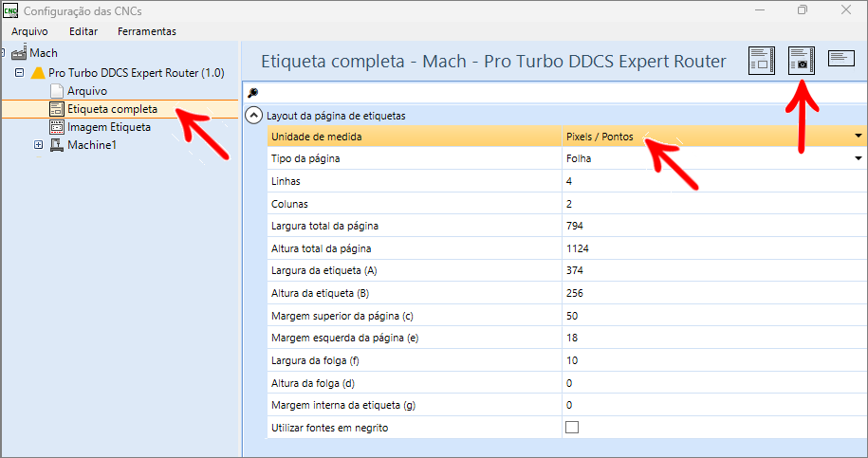Open the Ferramentas menu
This screenshot has height=458, width=868.
[147, 31]
